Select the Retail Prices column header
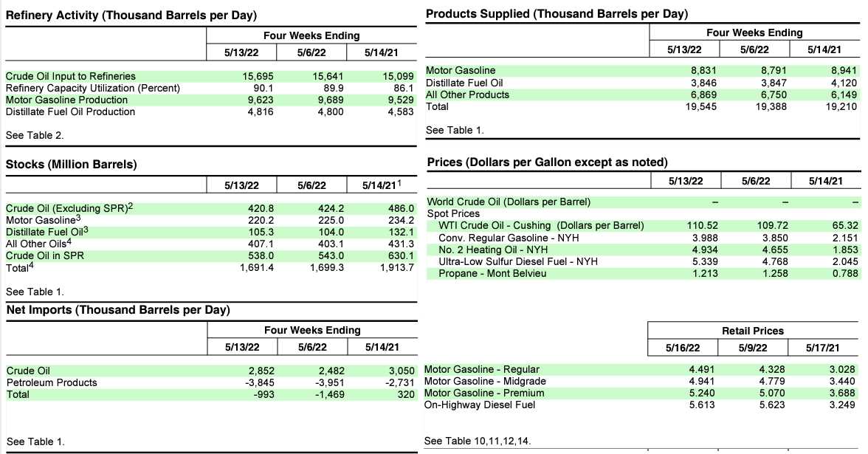The width and height of the screenshot is (868, 454). [752, 331]
